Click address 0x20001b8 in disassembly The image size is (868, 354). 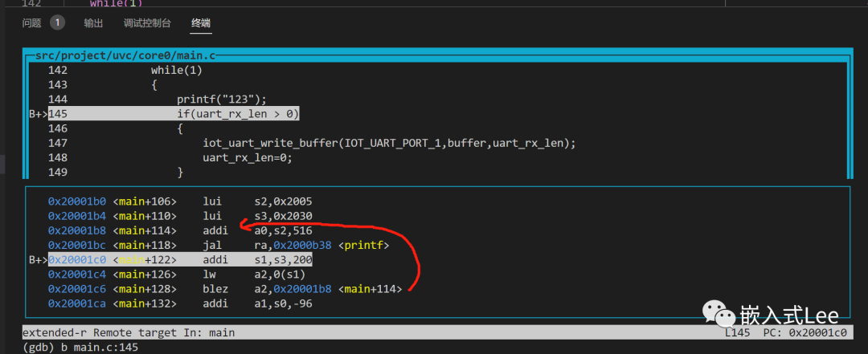click(79, 230)
